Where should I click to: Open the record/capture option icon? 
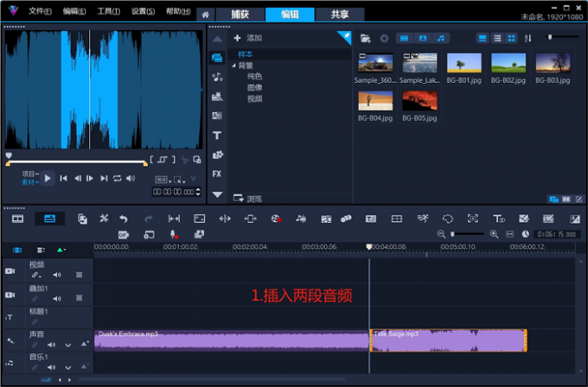(x=276, y=219)
